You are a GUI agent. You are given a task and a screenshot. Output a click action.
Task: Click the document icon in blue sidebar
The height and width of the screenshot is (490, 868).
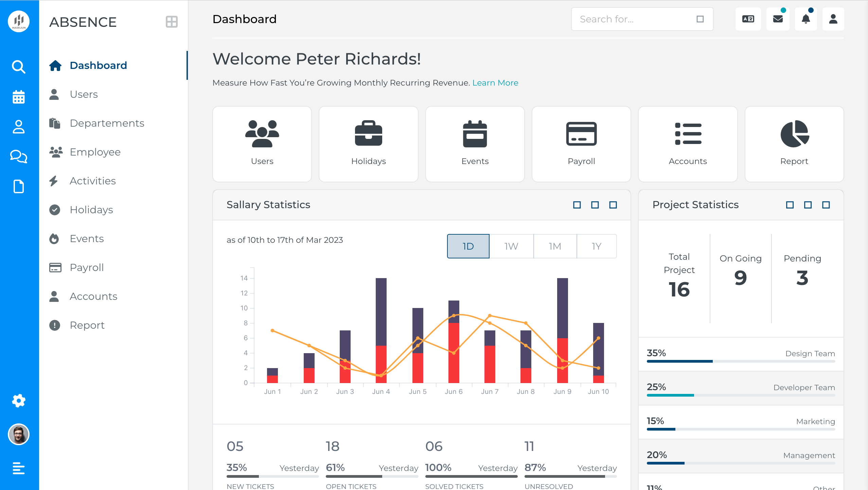19,186
